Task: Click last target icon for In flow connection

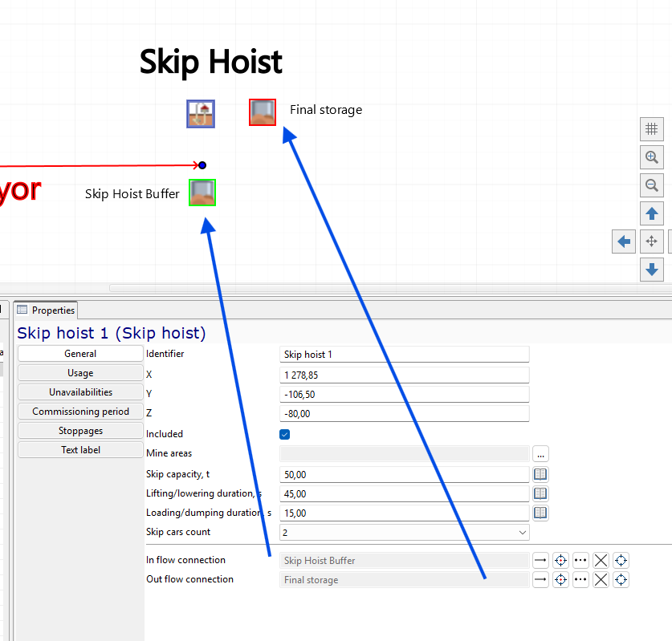Action: point(621,560)
